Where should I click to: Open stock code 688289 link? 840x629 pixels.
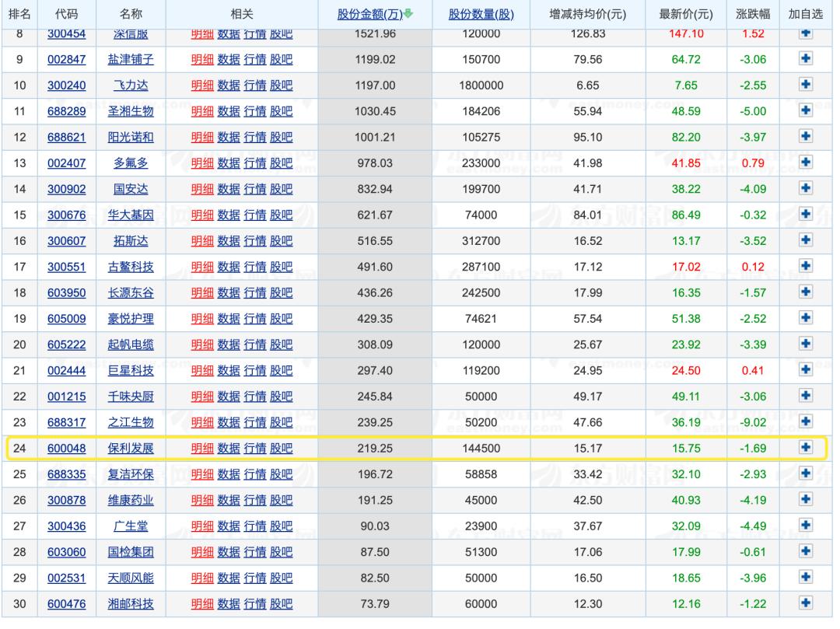(x=66, y=111)
